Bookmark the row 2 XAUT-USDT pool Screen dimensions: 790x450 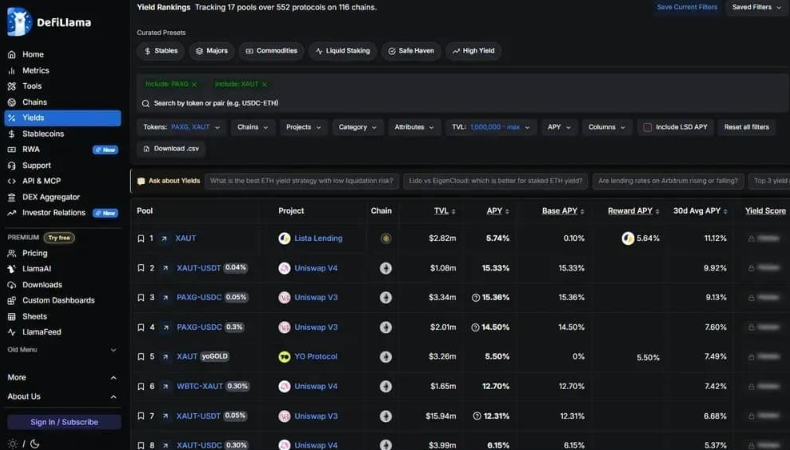point(141,268)
